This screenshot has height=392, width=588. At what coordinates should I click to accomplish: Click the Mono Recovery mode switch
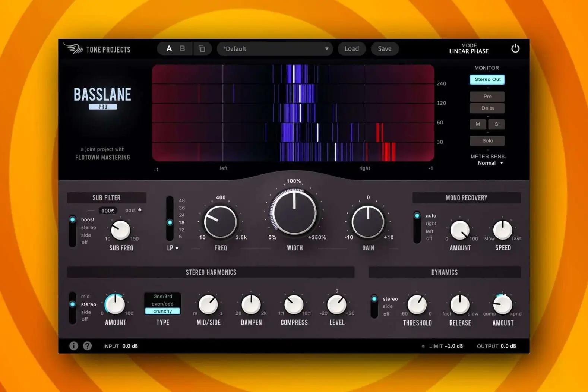(417, 227)
